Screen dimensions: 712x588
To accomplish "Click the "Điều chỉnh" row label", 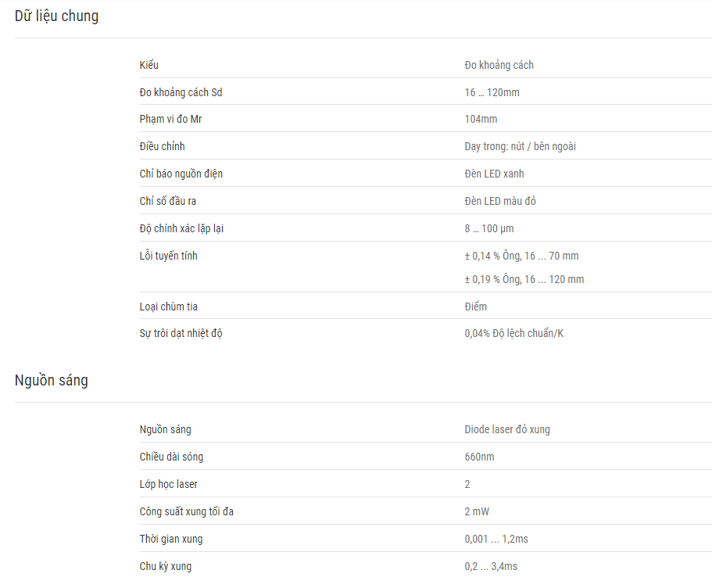I will (162, 146).
